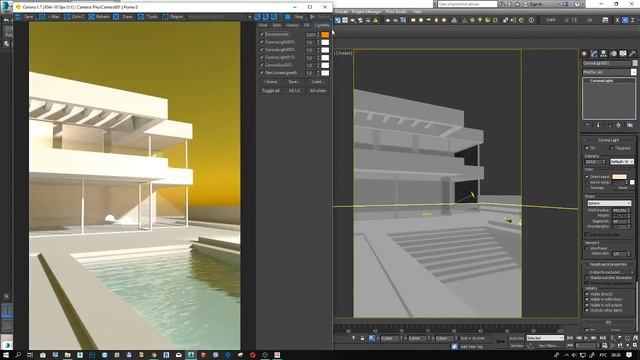Toggle Rest (unassigned) checkbox in LightMix
The height and width of the screenshot is (360, 640).
pos(262,73)
